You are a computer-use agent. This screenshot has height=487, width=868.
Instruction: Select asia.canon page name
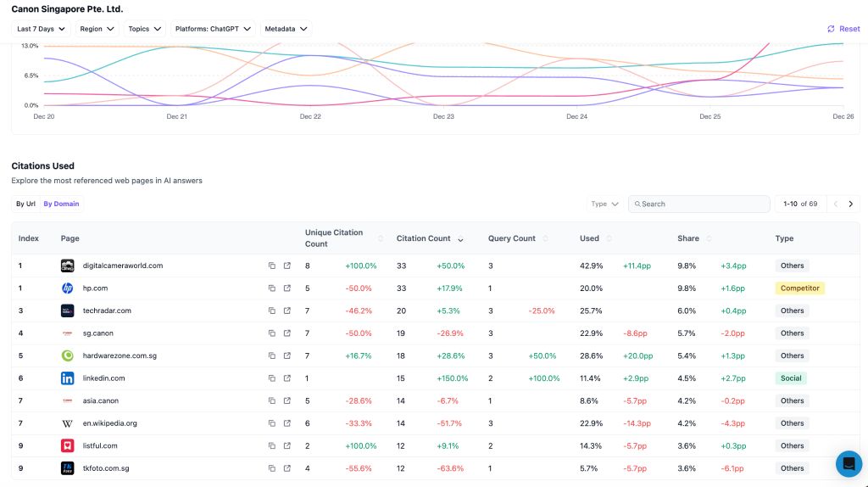(101, 400)
